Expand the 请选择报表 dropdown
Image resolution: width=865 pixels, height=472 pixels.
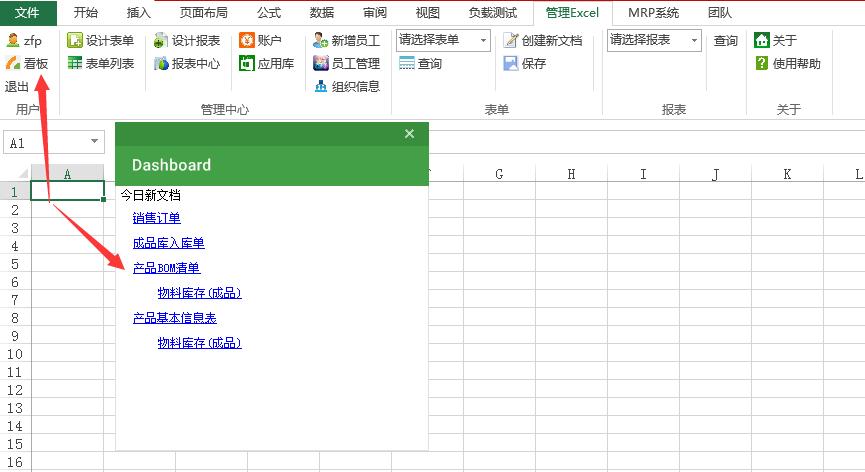point(694,41)
